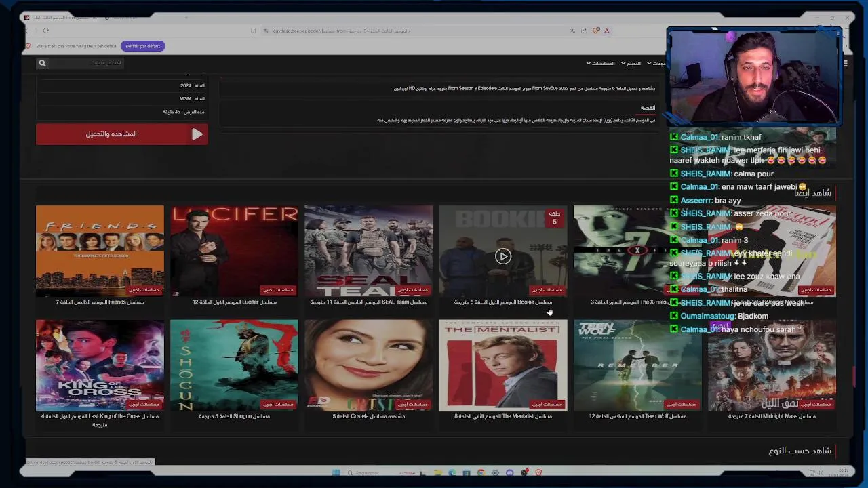Open the Windows Start button in taskbar
Viewport: 868px width, 488px height.
(336, 473)
